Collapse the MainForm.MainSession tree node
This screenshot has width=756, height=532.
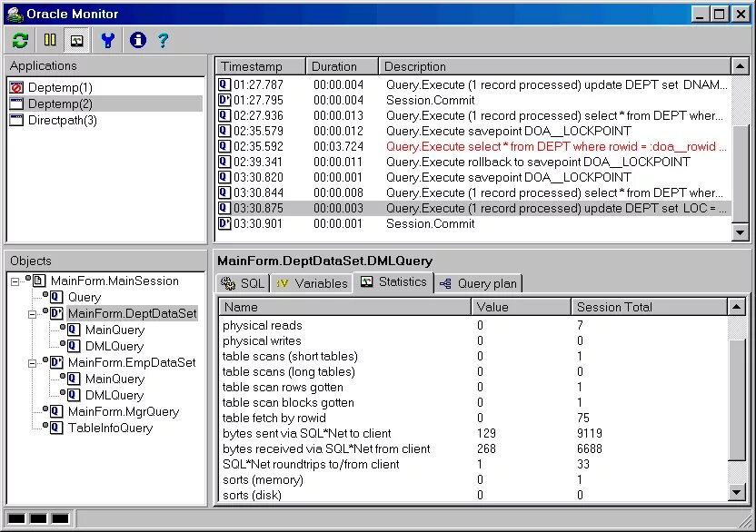click(15, 281)
